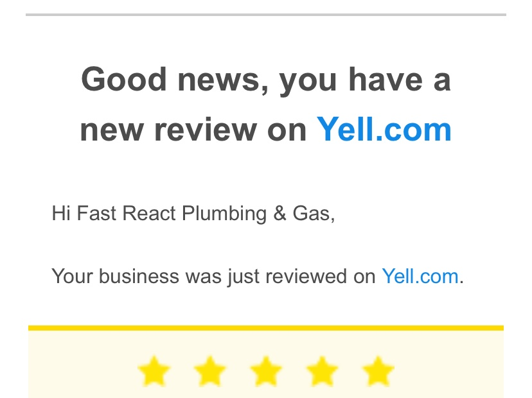Click the word 'Plumbing' in the greeting
This screenshot has width=532, height=398.
tap(224, 214)
